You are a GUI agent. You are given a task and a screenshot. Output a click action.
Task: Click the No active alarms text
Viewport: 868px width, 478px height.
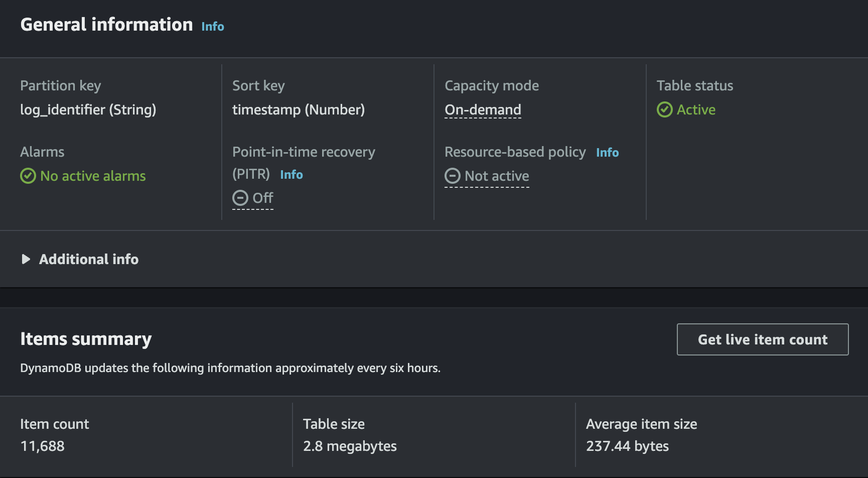pyautogui.click(x=93, y=176)
